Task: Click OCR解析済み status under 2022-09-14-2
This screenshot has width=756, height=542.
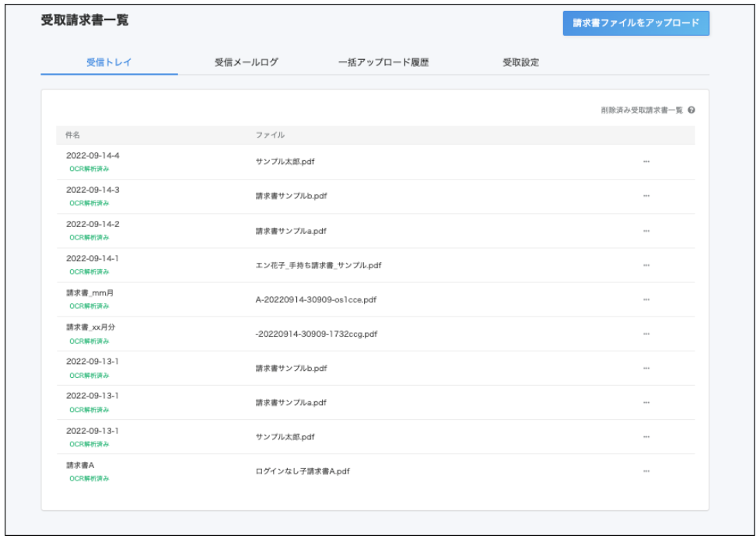Action: [x=89, y=237]
